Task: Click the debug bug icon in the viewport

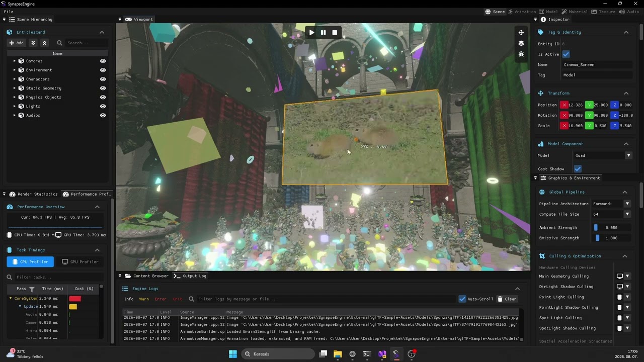Action: tap(521, 54)
